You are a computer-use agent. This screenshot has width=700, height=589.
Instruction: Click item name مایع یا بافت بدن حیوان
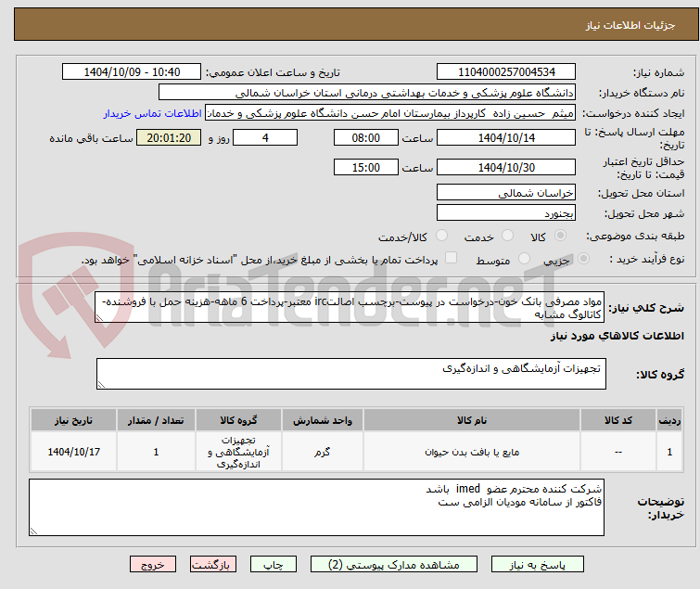(x=472, y=452)
